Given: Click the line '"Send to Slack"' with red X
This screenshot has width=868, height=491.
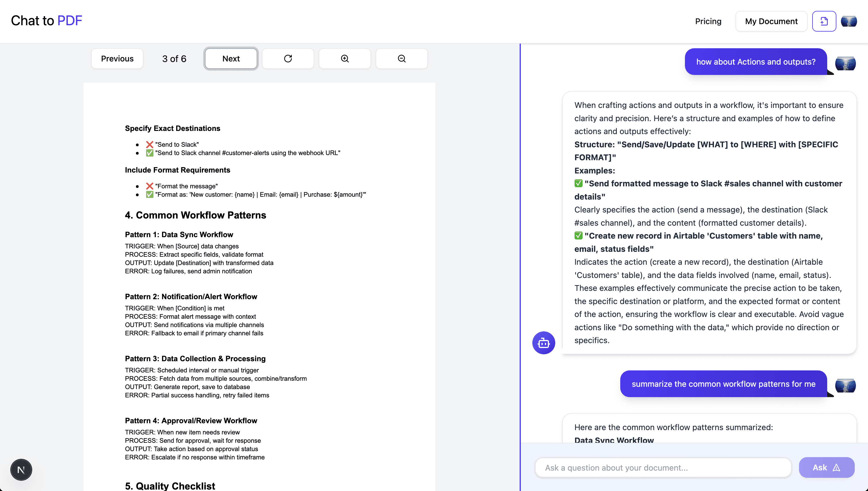Looking at the screenshot, I should tap(172, 144).
